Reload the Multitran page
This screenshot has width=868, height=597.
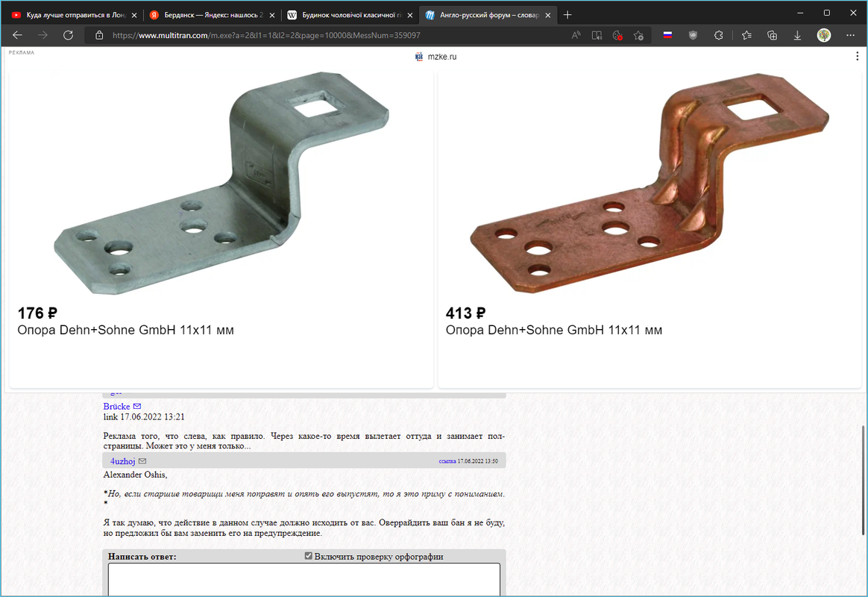click(x=68, y=35)
